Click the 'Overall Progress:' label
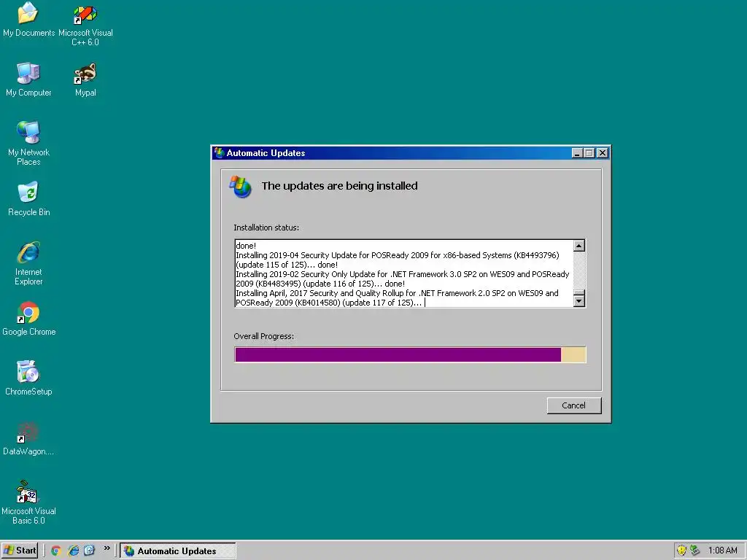747x560 pixels. [x=263, y=336]
